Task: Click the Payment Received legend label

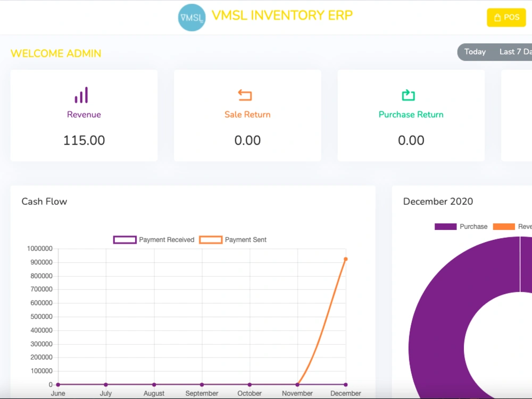Action: [167, 240]
